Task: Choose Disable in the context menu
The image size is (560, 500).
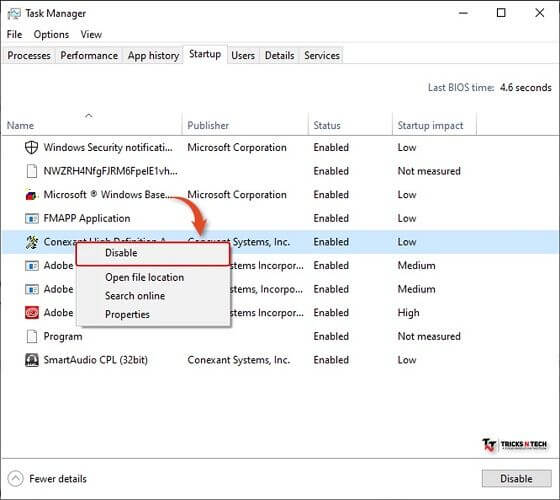Action: click(153, 253)
